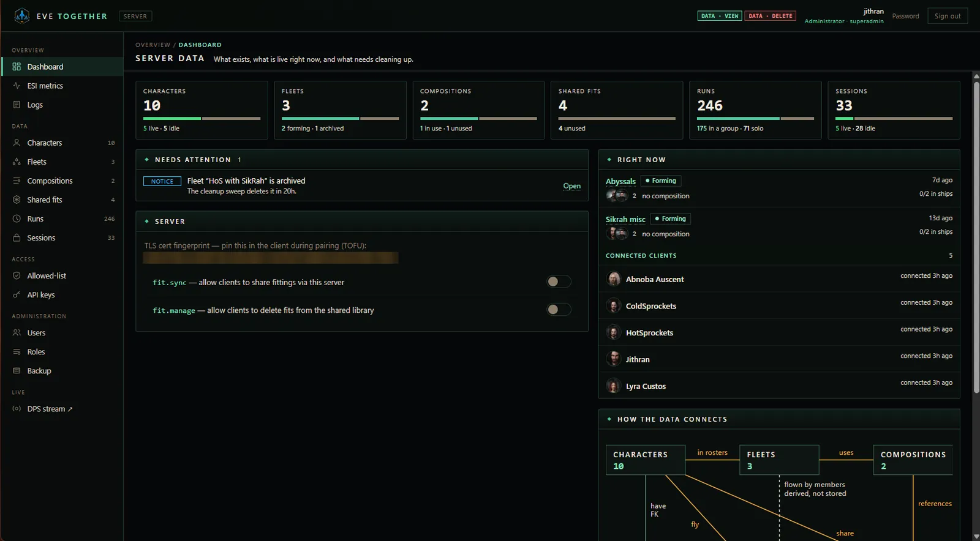
Task: Click the SERVER badge beside the title
Action: [x=135, y=17]
